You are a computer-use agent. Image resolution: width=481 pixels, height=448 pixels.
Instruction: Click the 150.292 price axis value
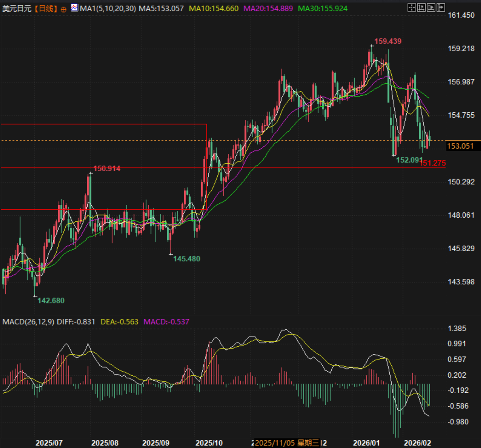(x=461, y=182)
